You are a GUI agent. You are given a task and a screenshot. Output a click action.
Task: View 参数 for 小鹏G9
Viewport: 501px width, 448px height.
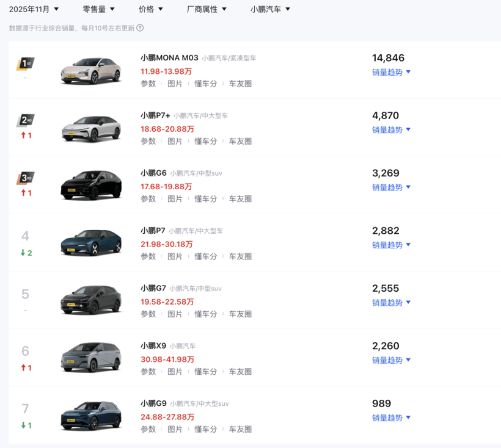coord(148,429)
